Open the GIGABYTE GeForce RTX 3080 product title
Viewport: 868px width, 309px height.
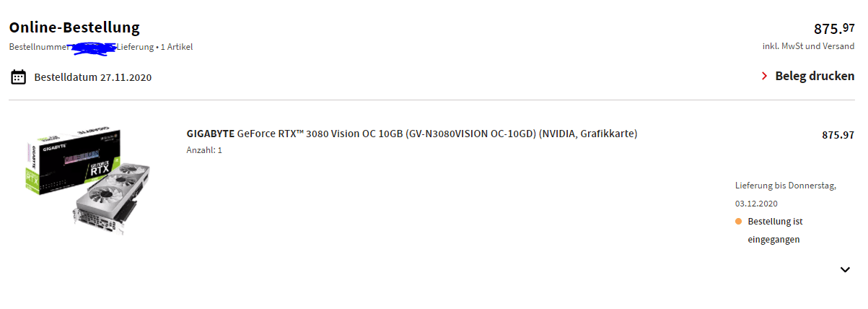pos(412,134)
